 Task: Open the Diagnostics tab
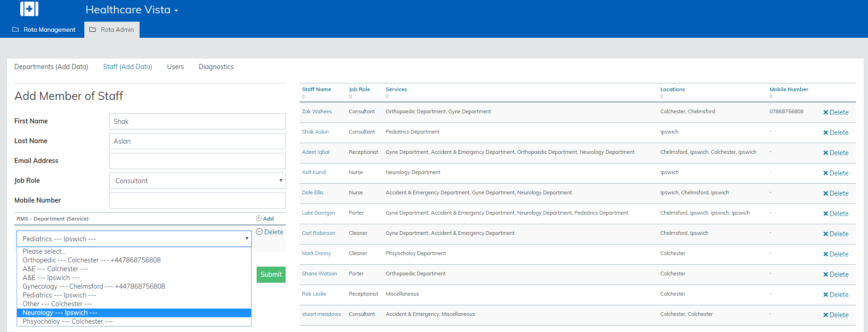pos(216,67)
